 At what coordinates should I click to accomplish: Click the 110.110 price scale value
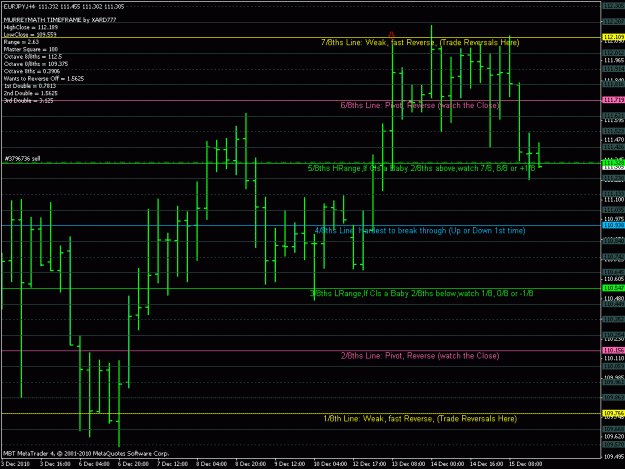click(614, 358)
